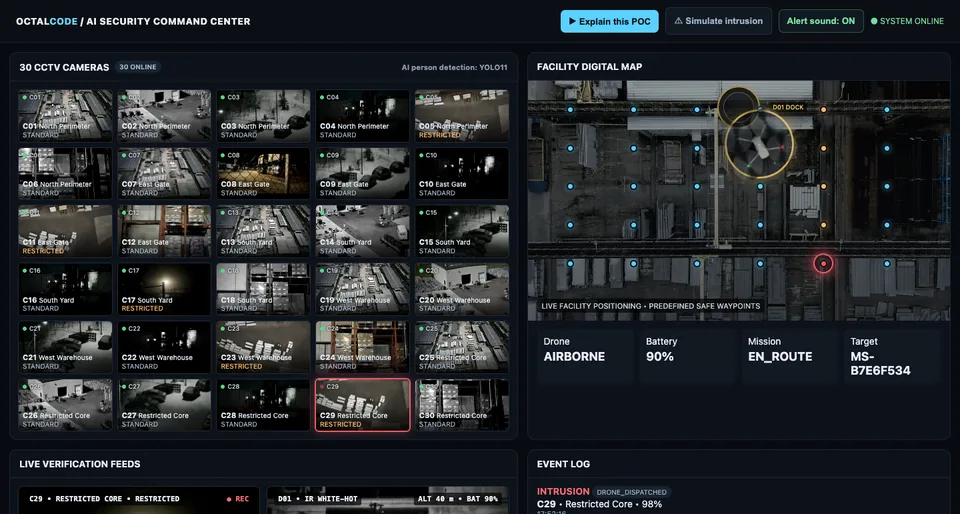Pick camera C30 Restricted Core
Viewport: 960px width, 514px height.
click(x=462, y=404)
